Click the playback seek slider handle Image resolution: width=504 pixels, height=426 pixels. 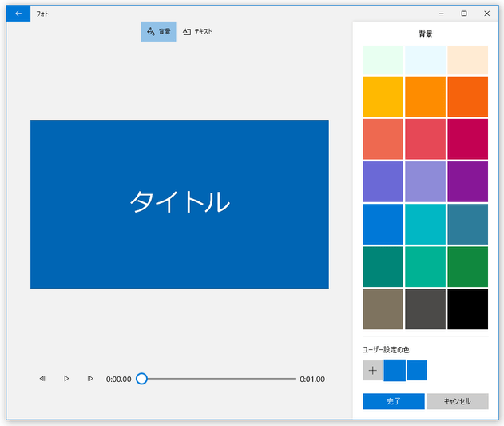pyautogui.click(x=141, y=379)
